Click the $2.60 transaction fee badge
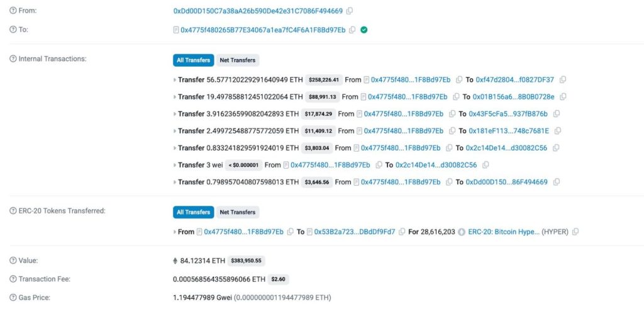 (x=279, y=279)
